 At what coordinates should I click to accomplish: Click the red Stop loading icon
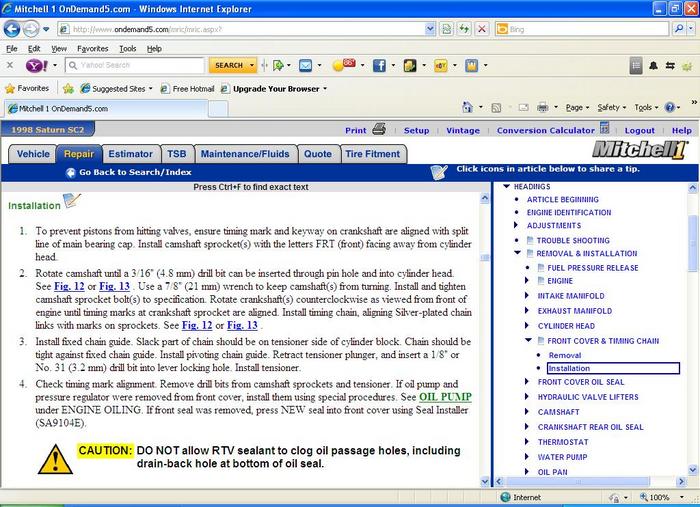(x=482, y=29)
